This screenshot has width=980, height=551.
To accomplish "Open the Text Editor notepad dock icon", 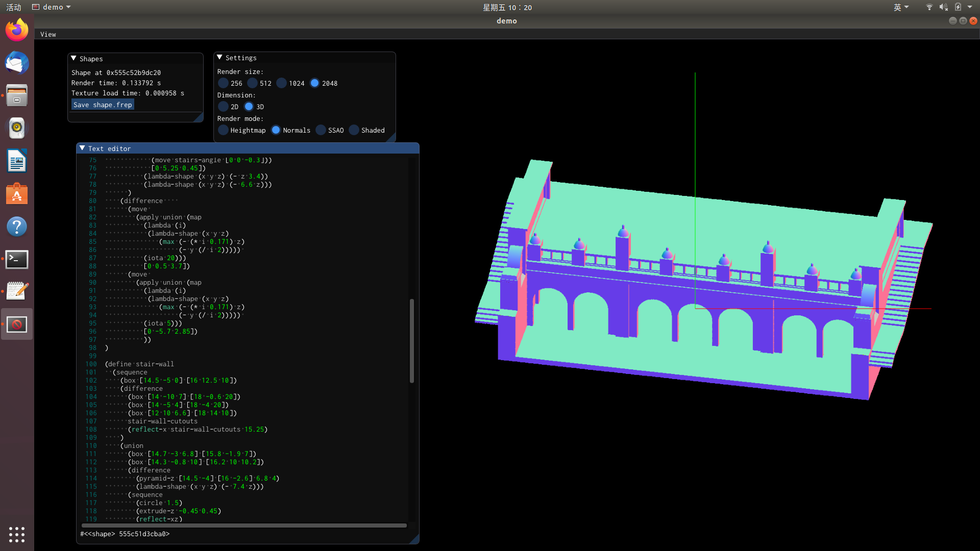I will click(17, 291).
